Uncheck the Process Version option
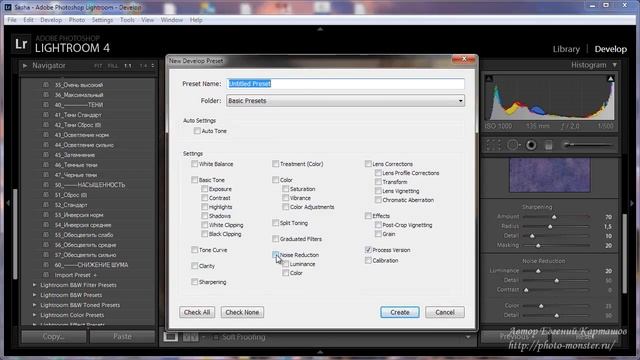Screen dimensions: 640x360 pyautogui.click(x=368, y=250)
